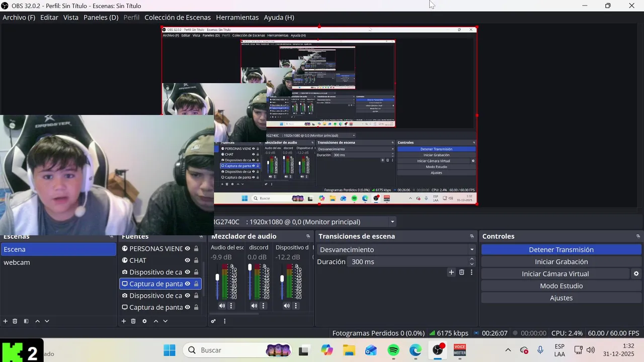Delete the selected source with the Fuentes trash icon

(x=133, y=321)
